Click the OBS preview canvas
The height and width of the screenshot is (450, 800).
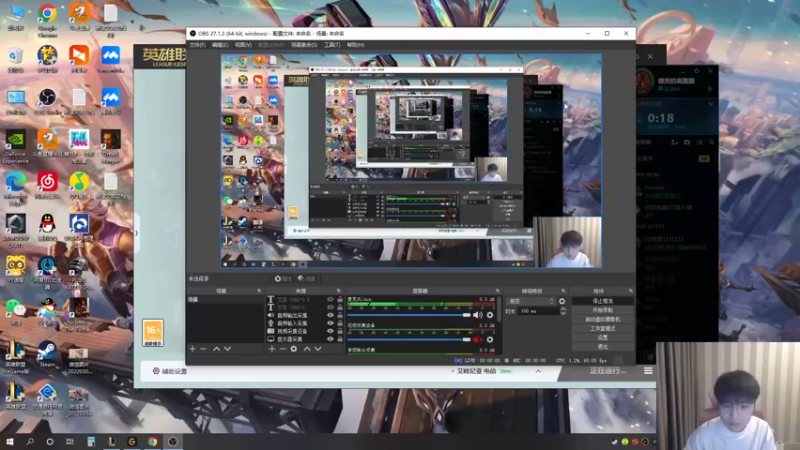(x=411, y=161)
